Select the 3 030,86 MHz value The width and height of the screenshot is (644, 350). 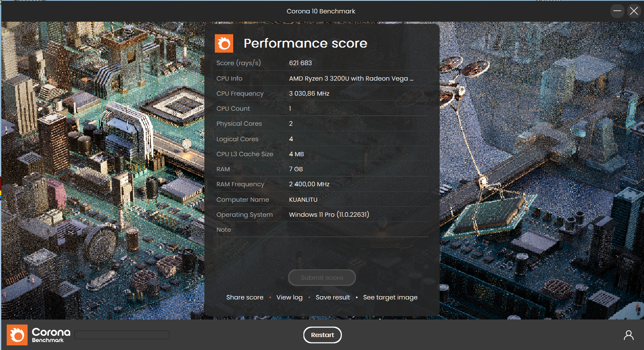click(x=309, y=94)
